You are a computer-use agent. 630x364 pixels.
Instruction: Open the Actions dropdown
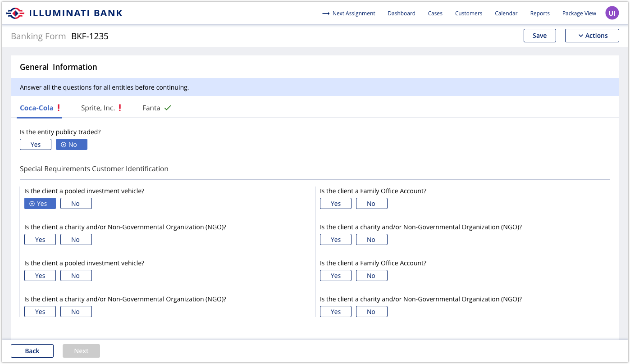tap(592, 35)
